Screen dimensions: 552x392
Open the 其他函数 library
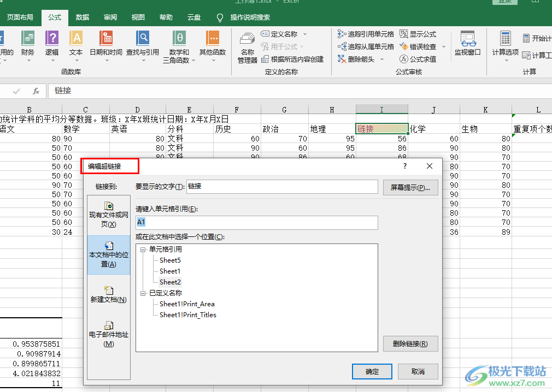(213, 46)
